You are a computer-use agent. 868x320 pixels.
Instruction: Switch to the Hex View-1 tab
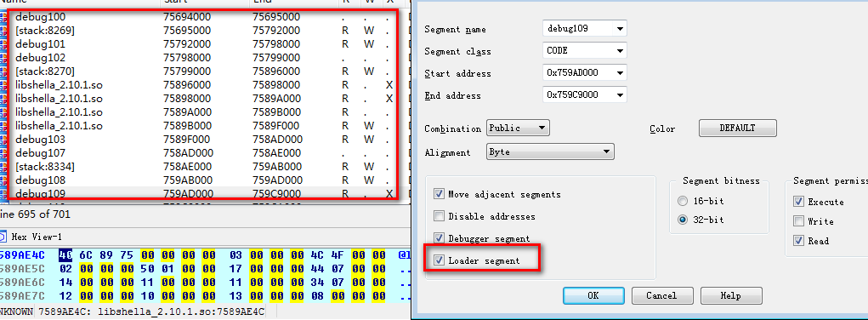click(x=37, y=237)
